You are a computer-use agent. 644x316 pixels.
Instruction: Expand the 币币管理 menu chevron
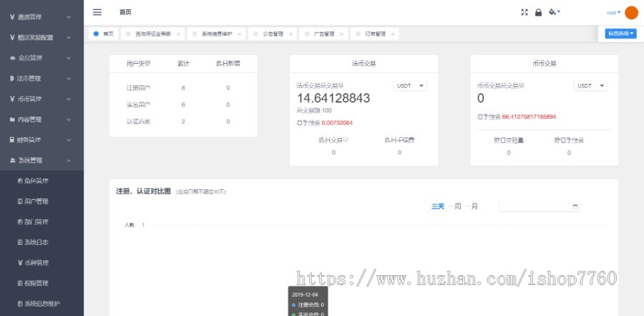pos(69,99)
